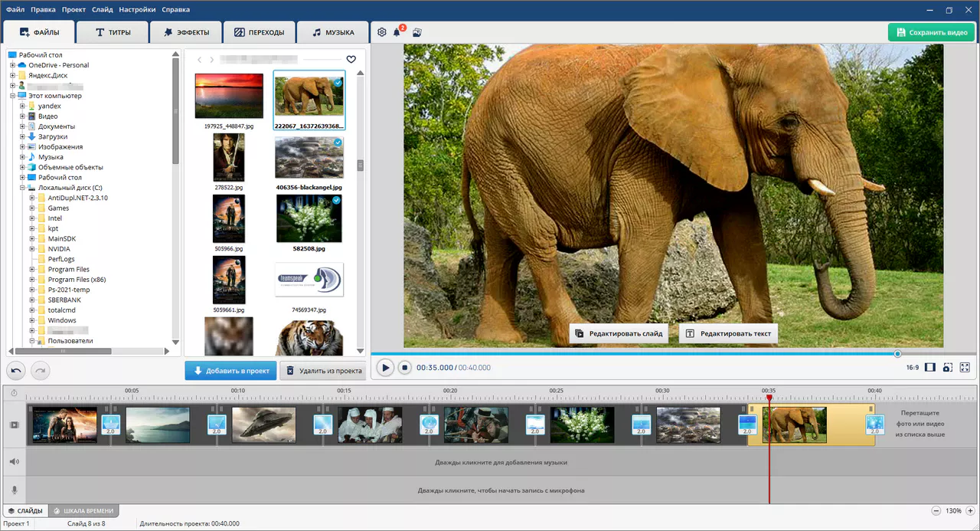Switch to the Переходы tab
980x531 pixels.
coord(259,33)
